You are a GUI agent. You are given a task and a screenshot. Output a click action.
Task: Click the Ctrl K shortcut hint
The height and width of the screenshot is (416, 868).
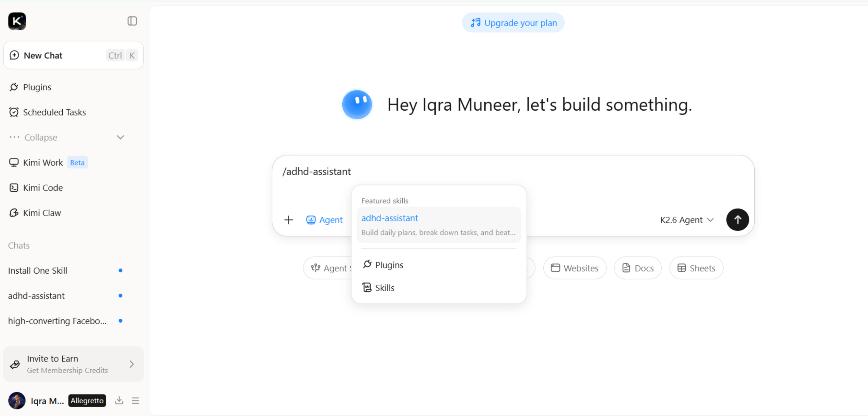121,55
